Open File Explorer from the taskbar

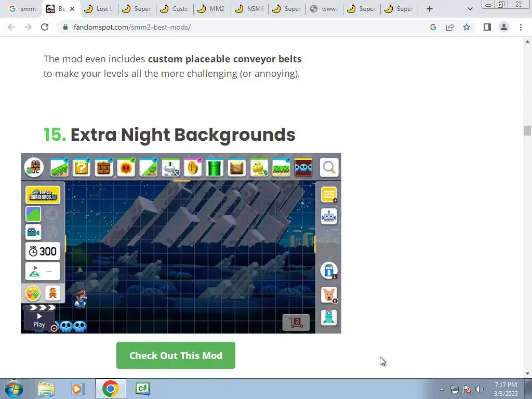[x=46, y=389]
